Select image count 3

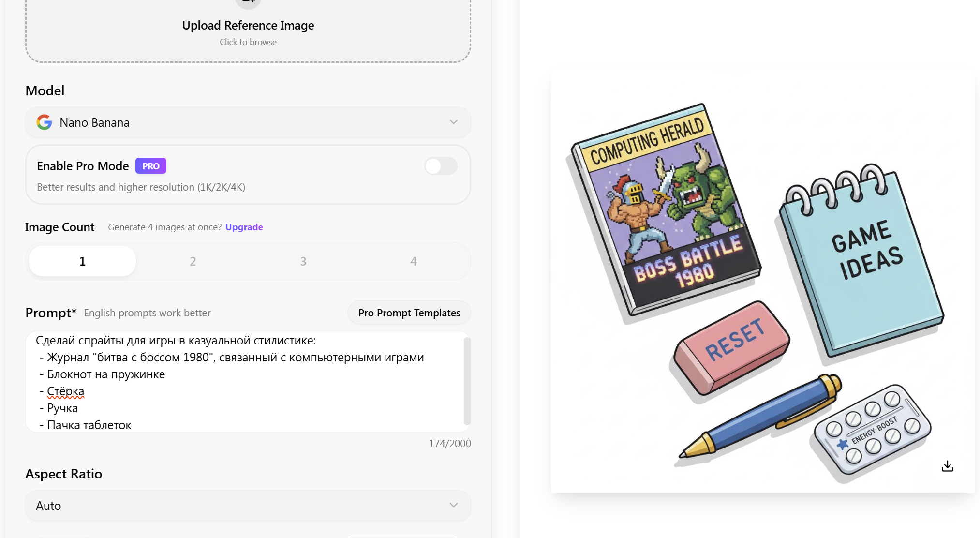tap(303, 261)
